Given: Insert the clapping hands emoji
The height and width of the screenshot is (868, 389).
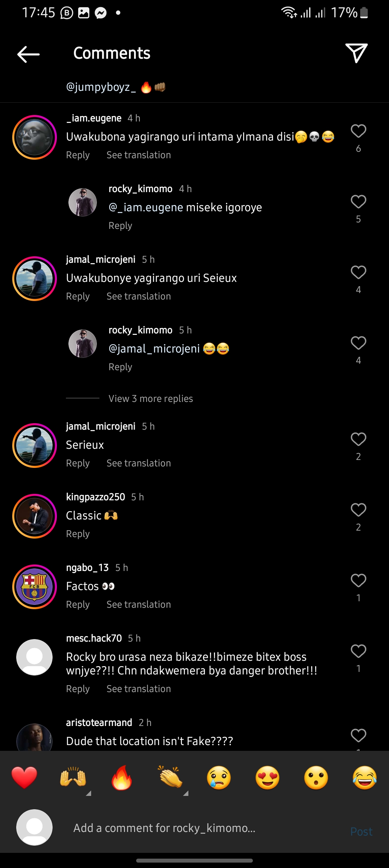Looking at the screenshot, I should tap(170, 778).
